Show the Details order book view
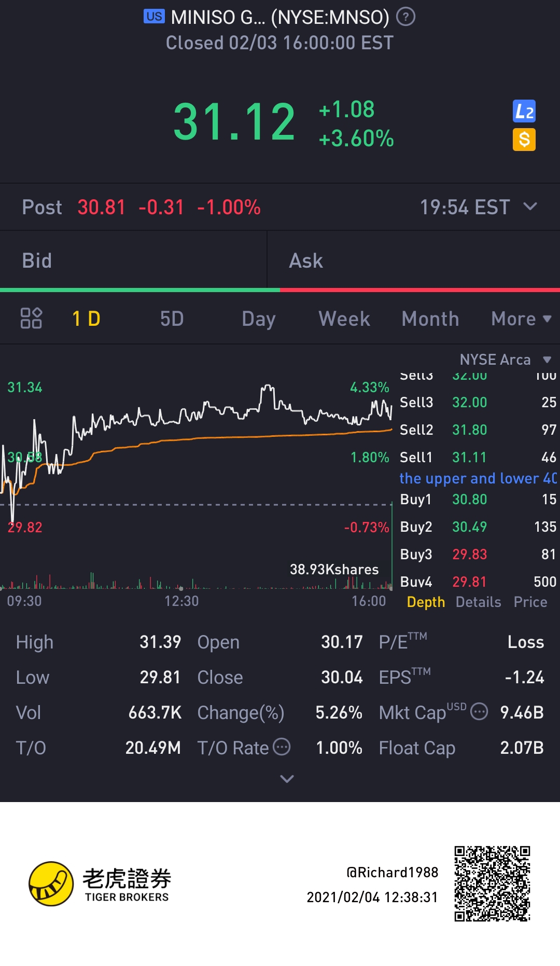 click(x=478, y=602)
